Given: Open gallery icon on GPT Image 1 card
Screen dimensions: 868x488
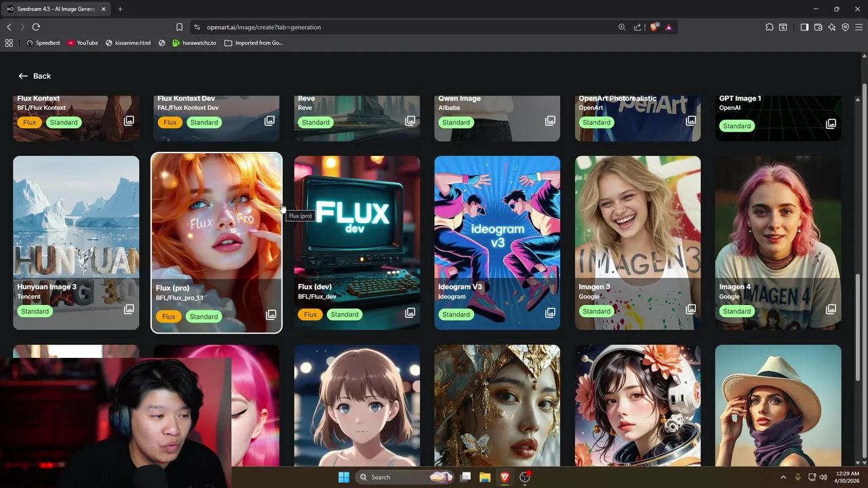Looking at the screenshot, I should [831, 124].
